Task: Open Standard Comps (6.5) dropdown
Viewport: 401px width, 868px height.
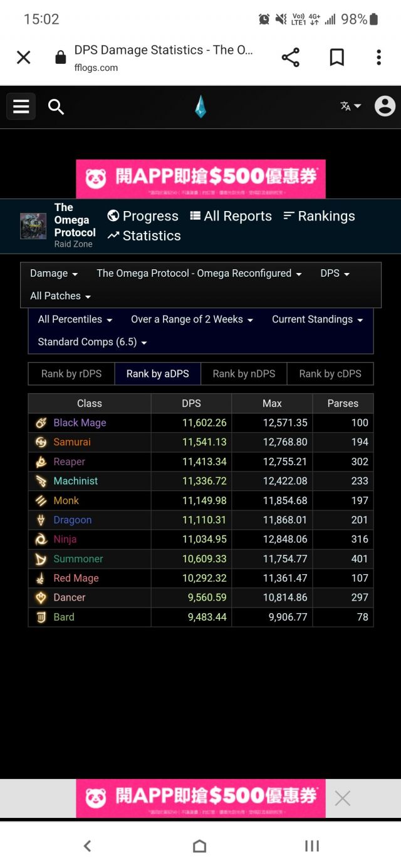Action: tap(92, 342)
